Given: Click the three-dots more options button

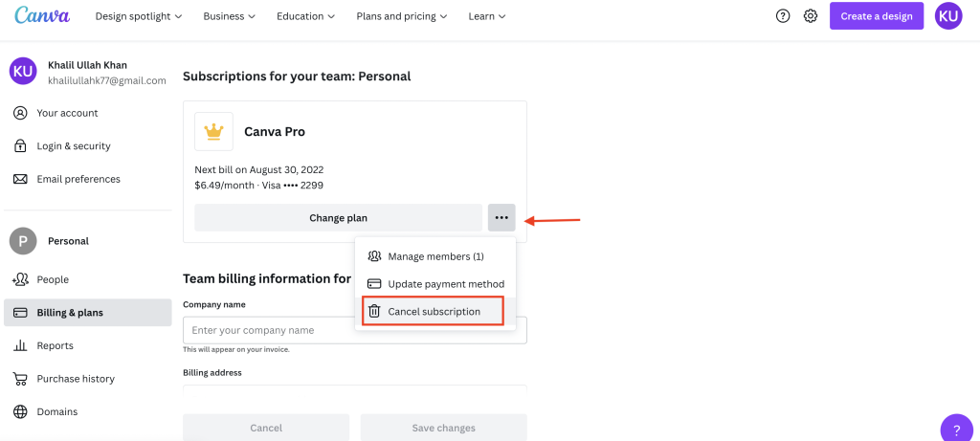Looking at the screenshot, I should 501,218.
